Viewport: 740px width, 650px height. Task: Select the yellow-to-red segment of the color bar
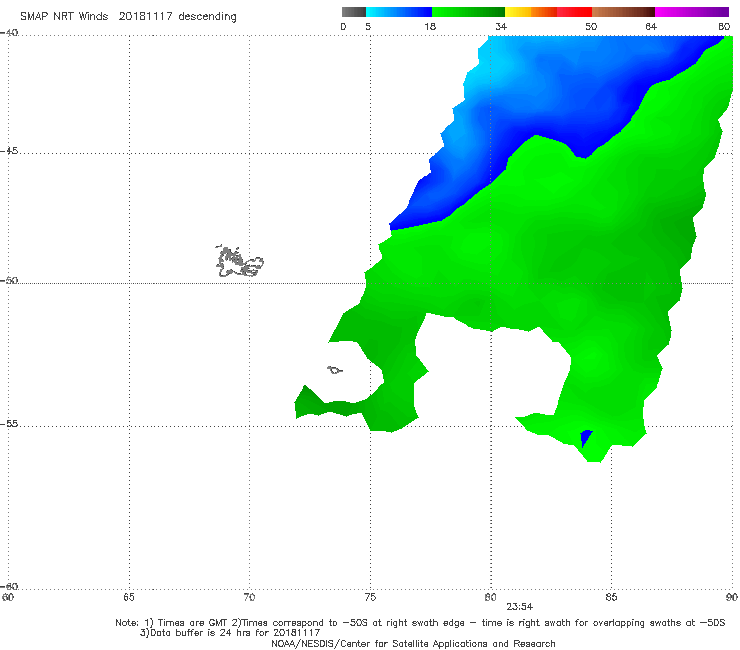tap(548, 12)
